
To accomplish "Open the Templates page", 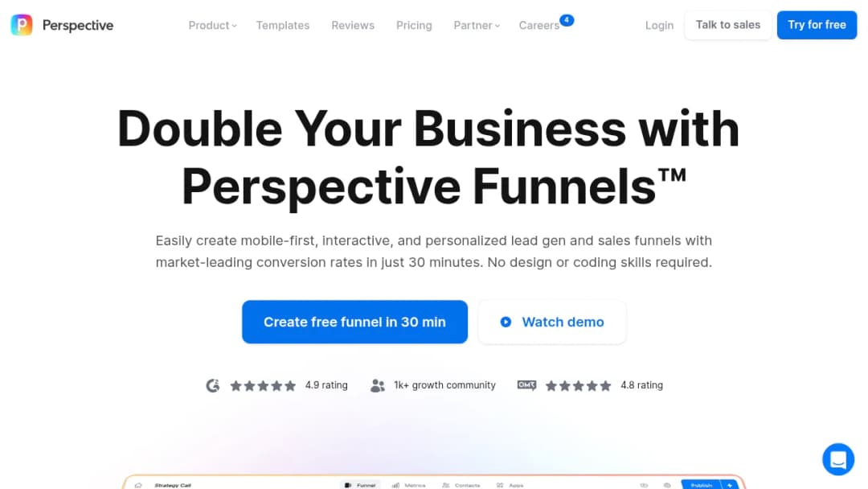I will point(282,26).
